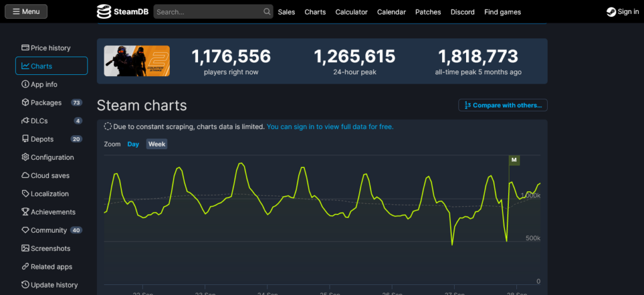This screenshot has height=295, width=644.
Task: Click the Cloud saves cloud icon
Action: 25,175
